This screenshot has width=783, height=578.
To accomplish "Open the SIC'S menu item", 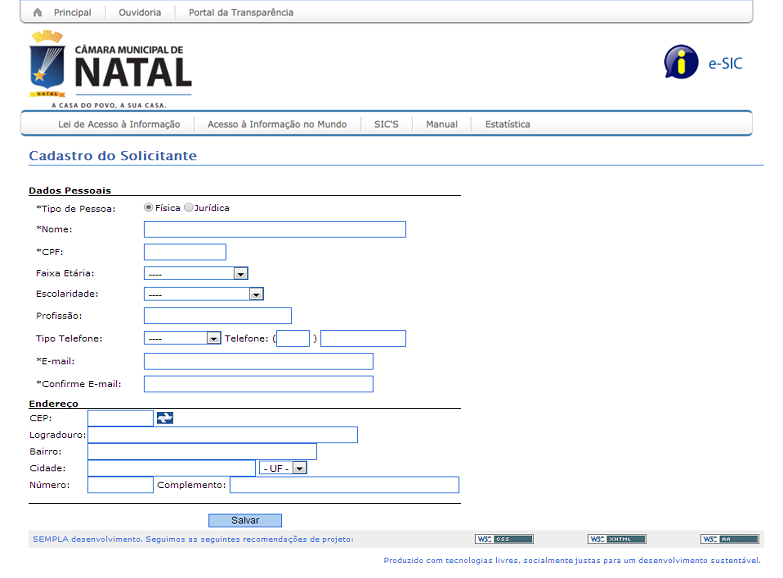I will [x=386, y=125].
